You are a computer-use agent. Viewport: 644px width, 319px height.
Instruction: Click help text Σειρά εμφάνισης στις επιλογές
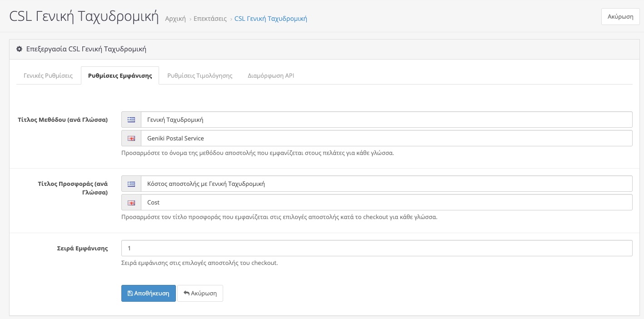200,263
